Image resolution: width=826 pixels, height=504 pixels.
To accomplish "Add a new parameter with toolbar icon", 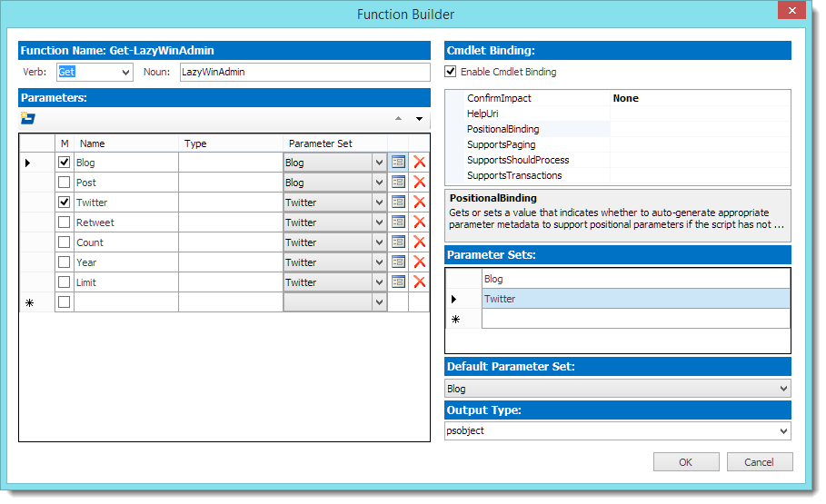I will pos(28,118).
